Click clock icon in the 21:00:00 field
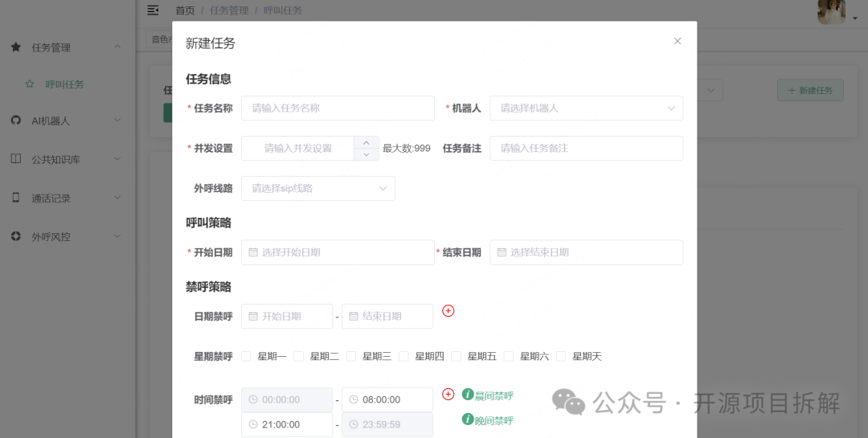Viewport: 868px width, 438px height. point(253,424)
